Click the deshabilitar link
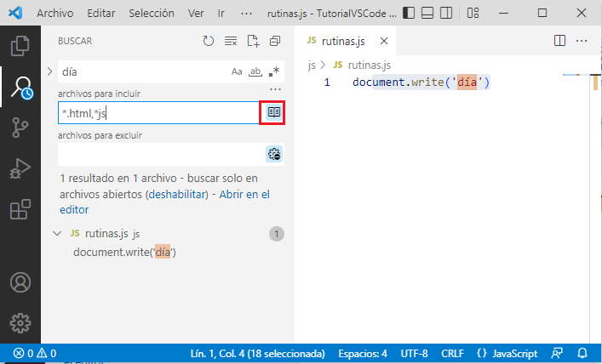Screen dimensions: 602x364 [x=178, y=194]
